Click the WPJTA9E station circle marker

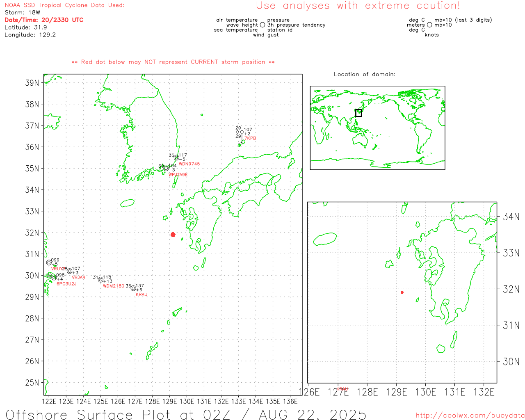point(166,169)
